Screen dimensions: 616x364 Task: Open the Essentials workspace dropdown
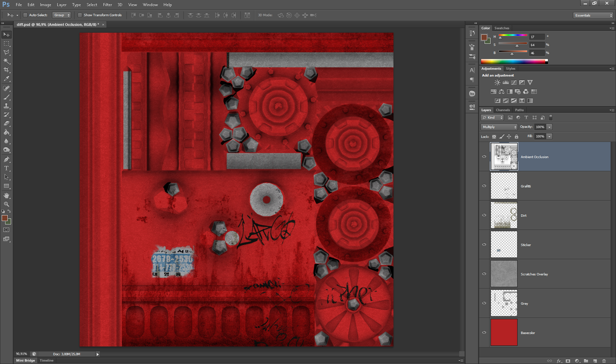coord(593,16)
